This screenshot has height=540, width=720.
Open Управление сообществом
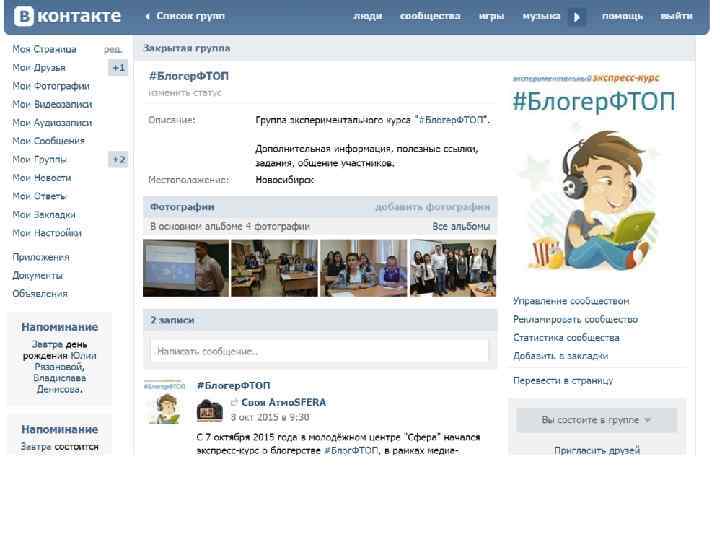[571, 301]
